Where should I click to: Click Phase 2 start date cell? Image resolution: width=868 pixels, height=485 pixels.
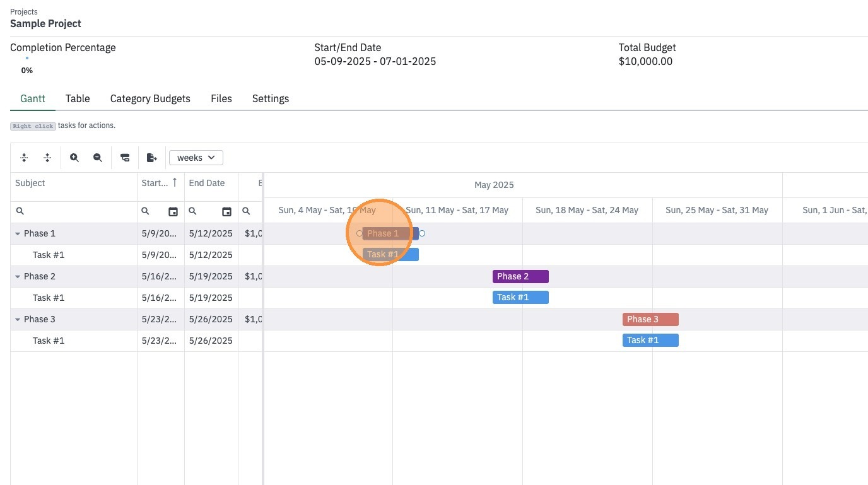coord(161,276)
